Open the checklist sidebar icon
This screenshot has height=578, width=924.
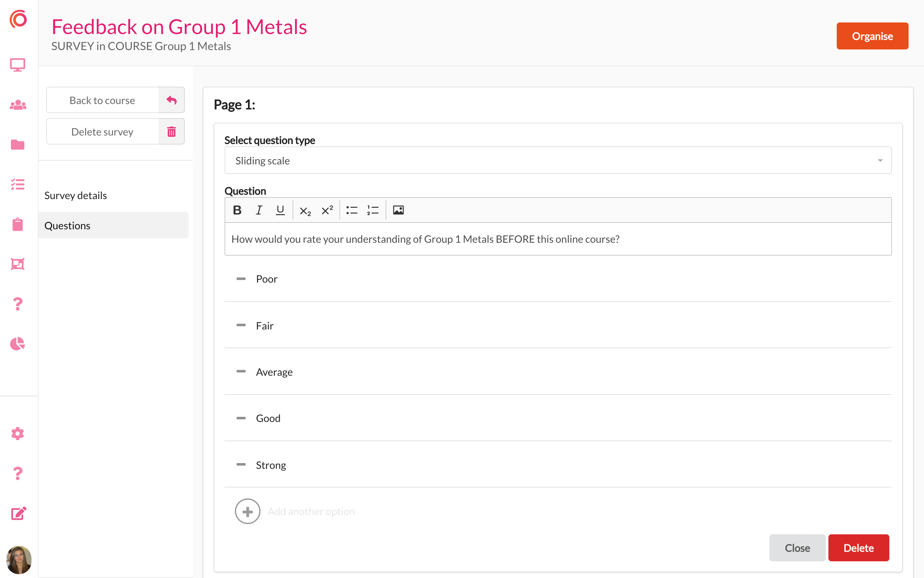pyautogui.click(x=18, y=184)
